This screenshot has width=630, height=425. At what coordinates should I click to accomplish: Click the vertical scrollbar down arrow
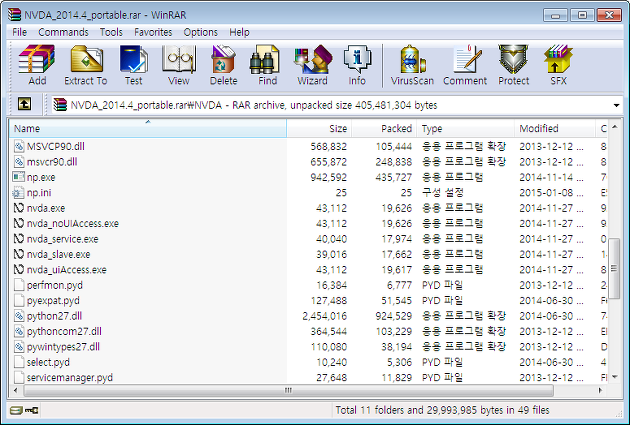[614, 377]
